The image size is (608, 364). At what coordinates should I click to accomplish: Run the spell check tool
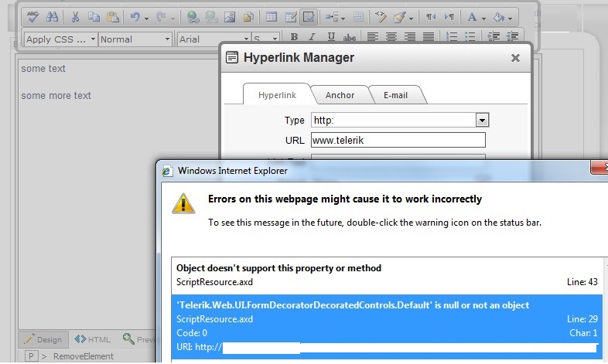33,17
